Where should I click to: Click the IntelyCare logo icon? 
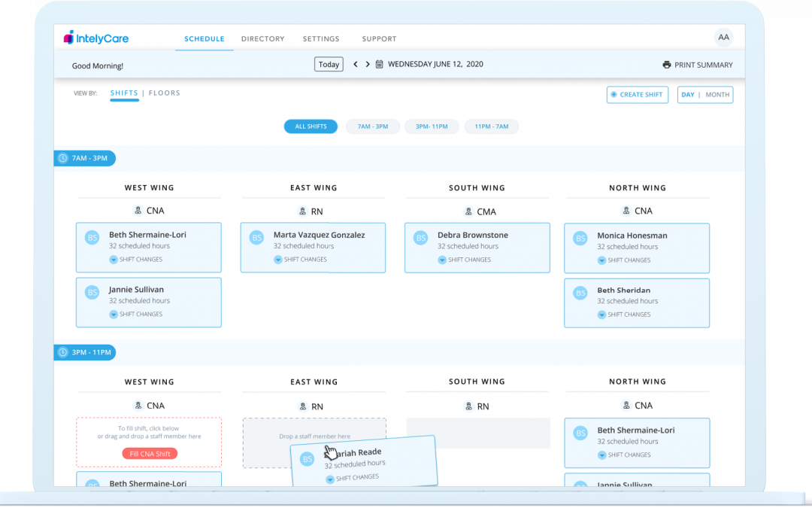(68, 38)
